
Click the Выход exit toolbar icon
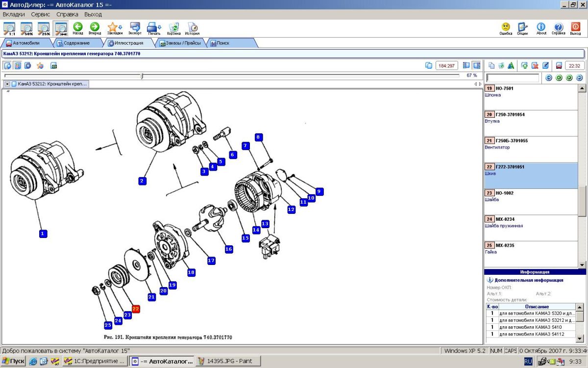(575, 29)
